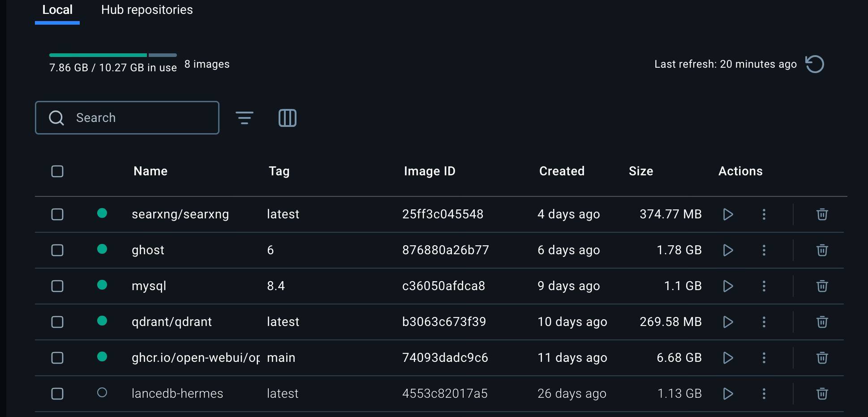Check the lancedb-hermes row checkbox

point(57,394)
